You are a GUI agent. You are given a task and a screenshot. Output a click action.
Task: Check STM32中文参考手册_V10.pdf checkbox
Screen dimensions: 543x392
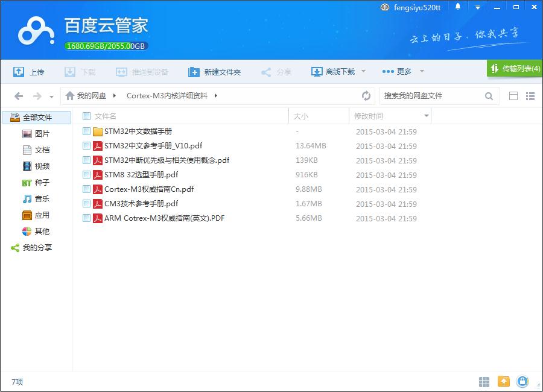coord(86,146)
